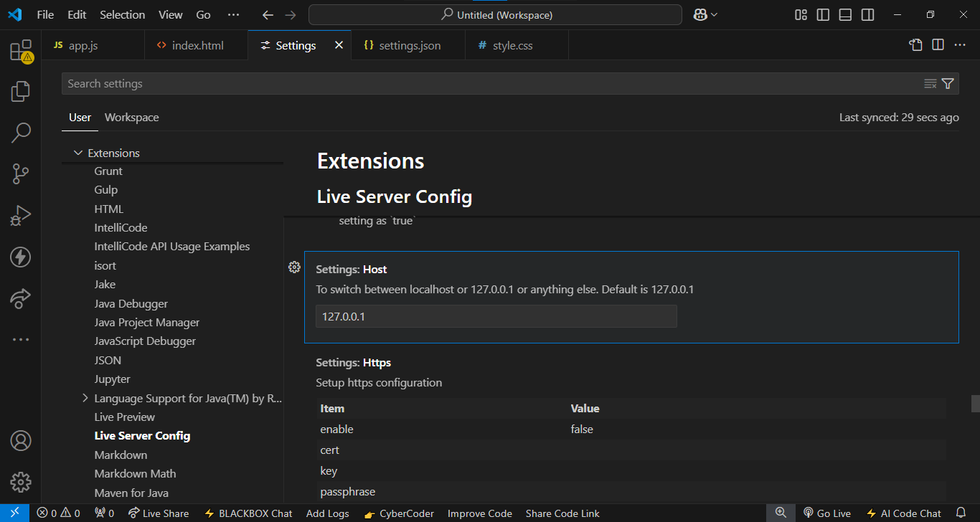Click the Https enable row value false
Screen dimensions: 980x522
tap(582, 429)
